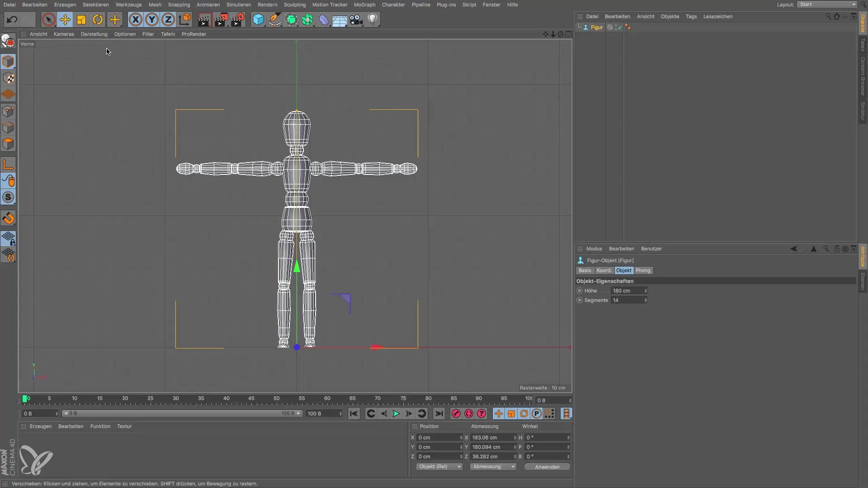
Task: Add a Cube primitive object
Action: tap(258, 20)
